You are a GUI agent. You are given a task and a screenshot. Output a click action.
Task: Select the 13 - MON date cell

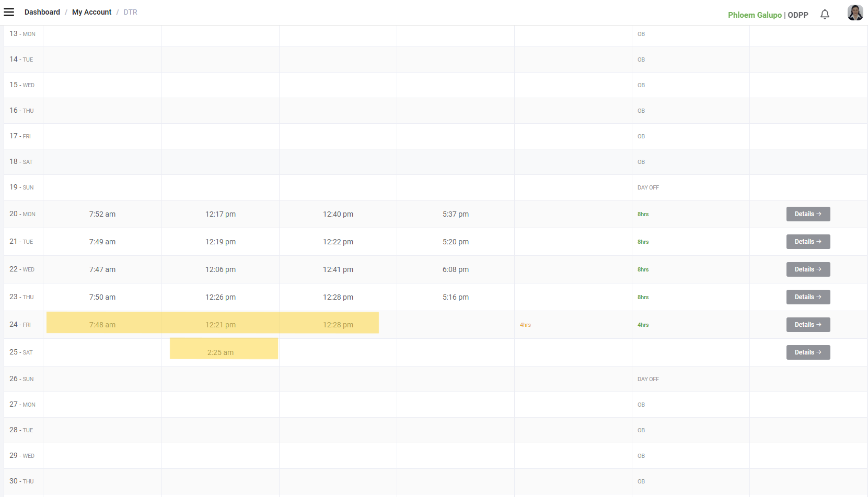[x=22, y=34]
